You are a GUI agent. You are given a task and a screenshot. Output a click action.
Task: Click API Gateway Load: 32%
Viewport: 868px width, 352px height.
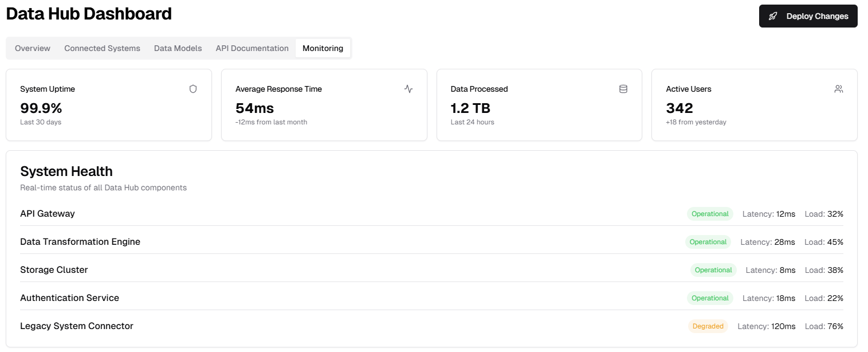pos(824,214)
